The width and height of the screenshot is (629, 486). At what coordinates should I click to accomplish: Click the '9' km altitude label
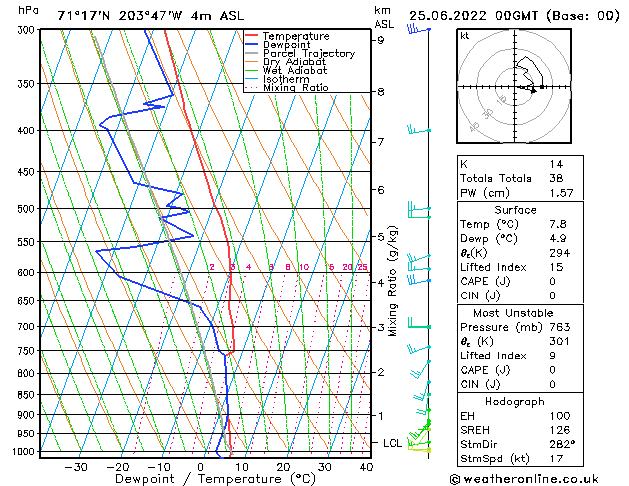tap(381, 40)
